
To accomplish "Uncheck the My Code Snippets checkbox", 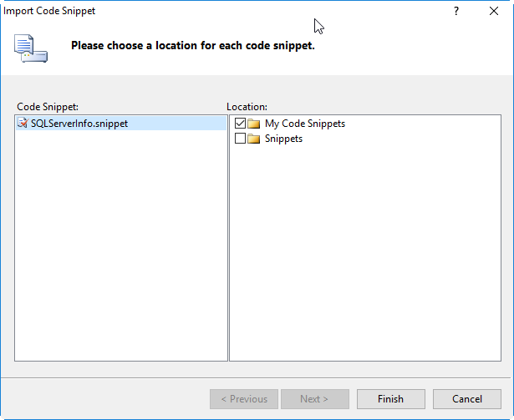I will pyautogui.click(x=241, y=124).
